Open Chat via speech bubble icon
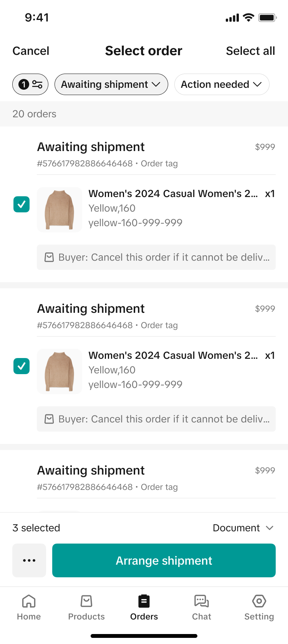The image size is (288, 644). pyautogui.click(x=202, y=601)
